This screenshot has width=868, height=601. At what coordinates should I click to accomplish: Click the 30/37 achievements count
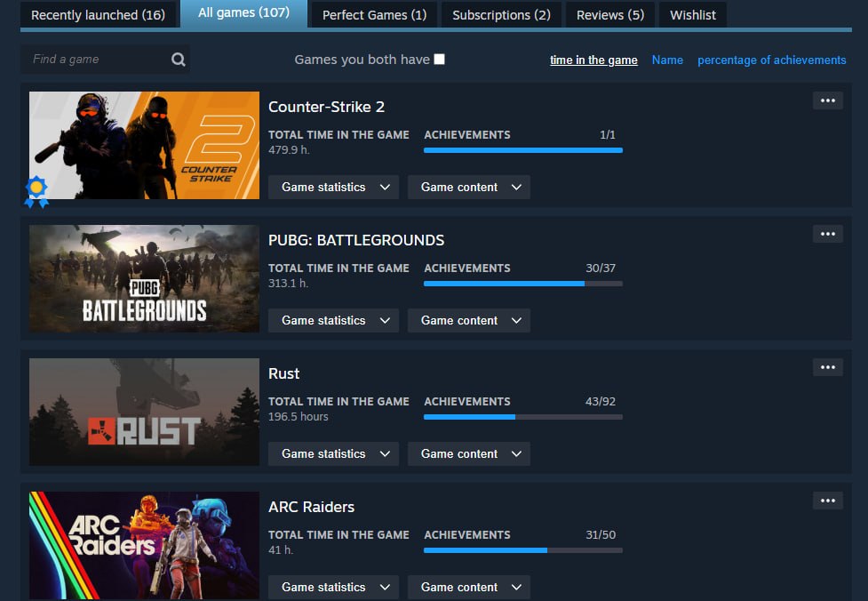pyautogui.click(x=601, y=268)
